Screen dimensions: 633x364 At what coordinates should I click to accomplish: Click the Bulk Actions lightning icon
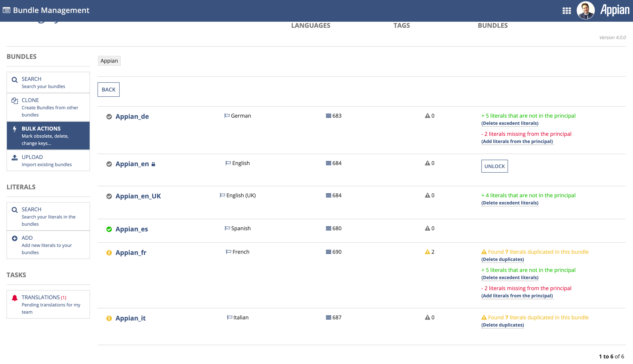click(x=15, y=129)
